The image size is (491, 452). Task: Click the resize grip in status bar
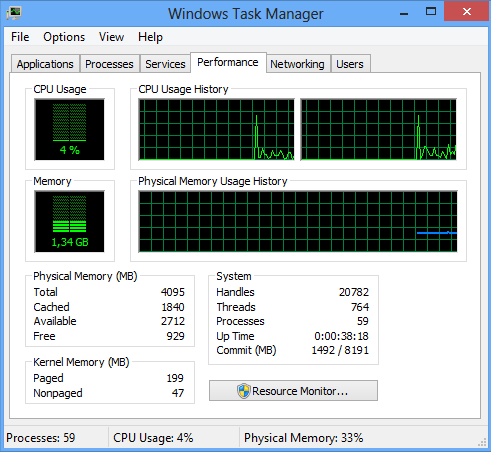482,443
